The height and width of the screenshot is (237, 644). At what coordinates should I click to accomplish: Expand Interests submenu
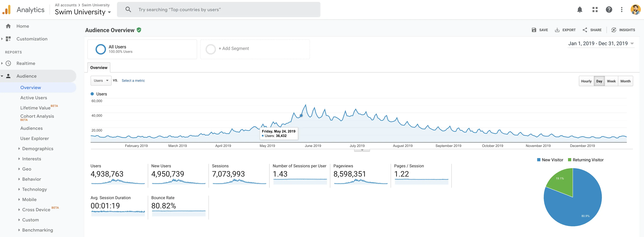(19, 159)
